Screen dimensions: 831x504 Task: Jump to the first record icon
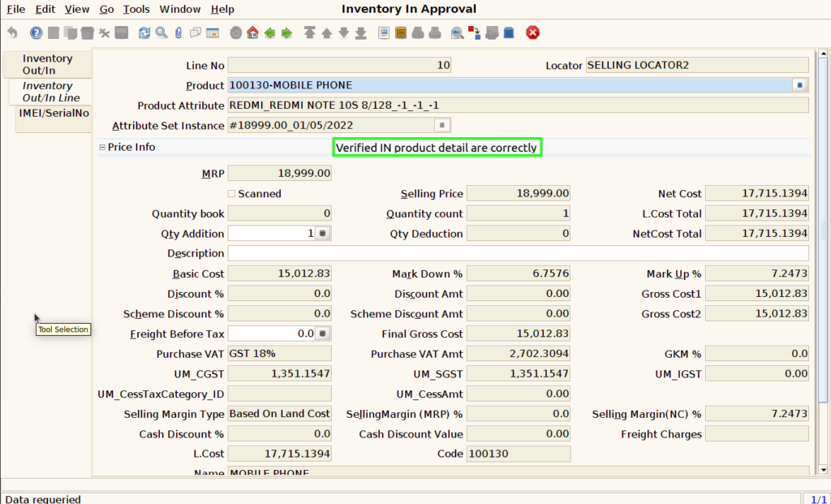tap(309, 32)
